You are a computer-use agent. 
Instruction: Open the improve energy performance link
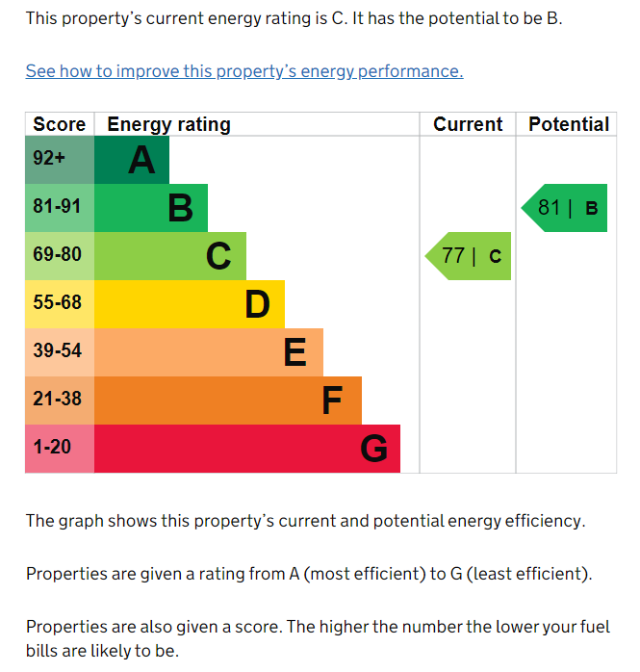coord(244,71)
